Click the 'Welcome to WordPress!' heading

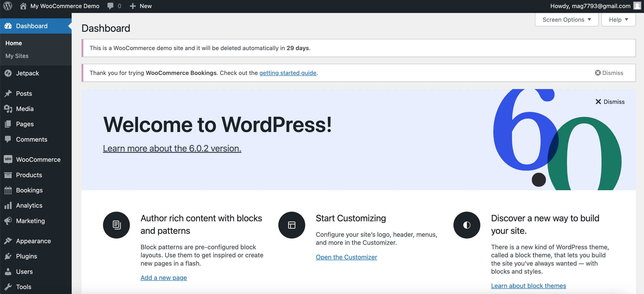(217, 124)
